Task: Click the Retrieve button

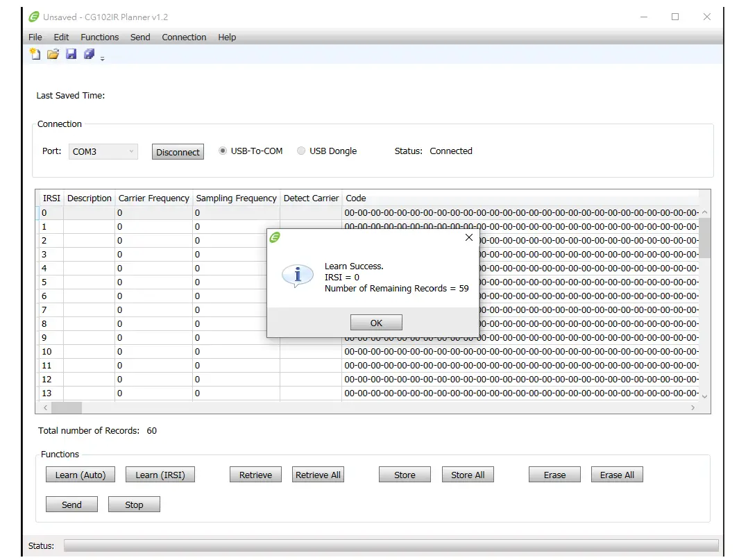Action: click(x=255, y=475)
